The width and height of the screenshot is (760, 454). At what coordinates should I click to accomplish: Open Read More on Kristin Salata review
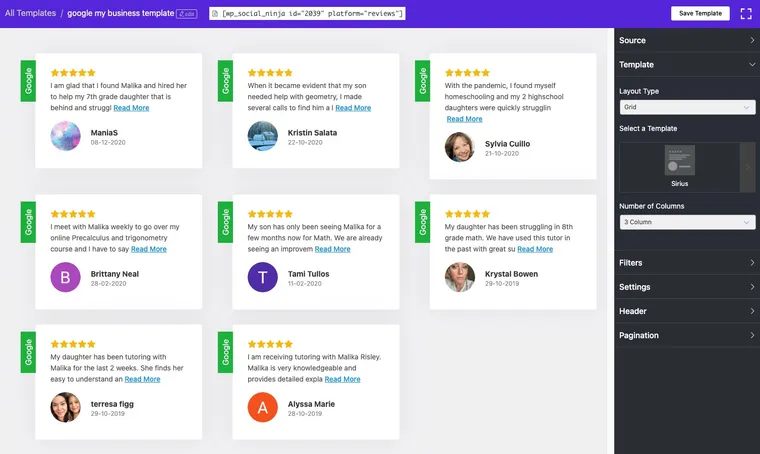pos(353,108)
